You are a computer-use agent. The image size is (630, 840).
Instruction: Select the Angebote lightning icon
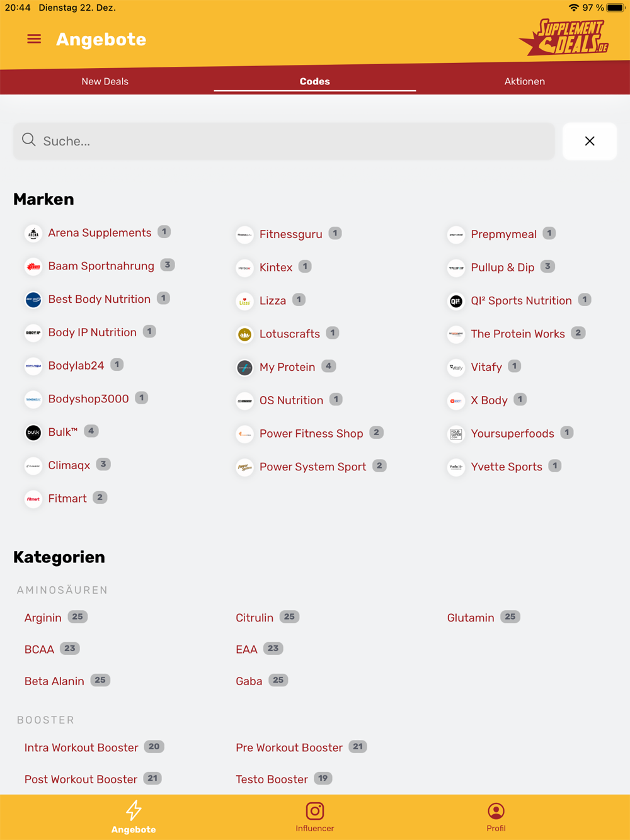tap(134, 810)
